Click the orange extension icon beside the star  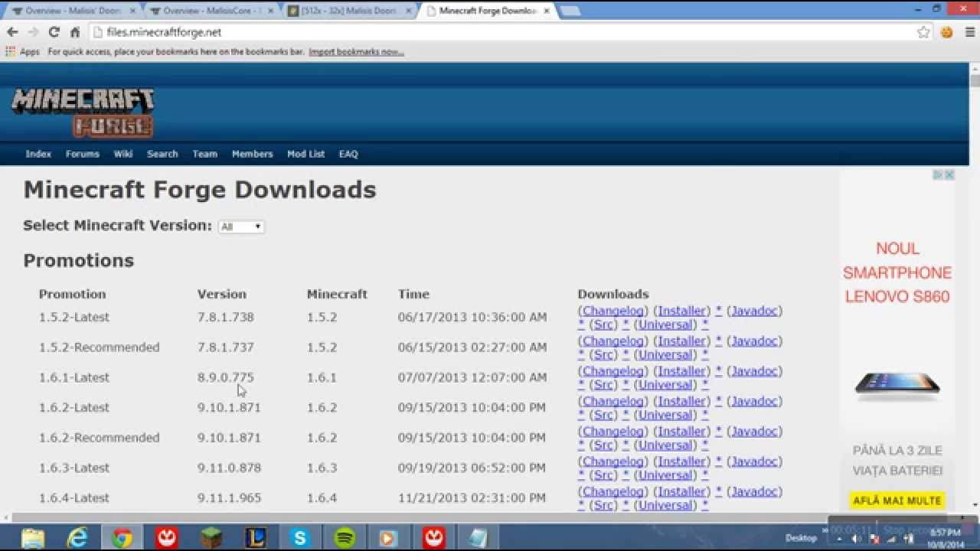[947, 32]
